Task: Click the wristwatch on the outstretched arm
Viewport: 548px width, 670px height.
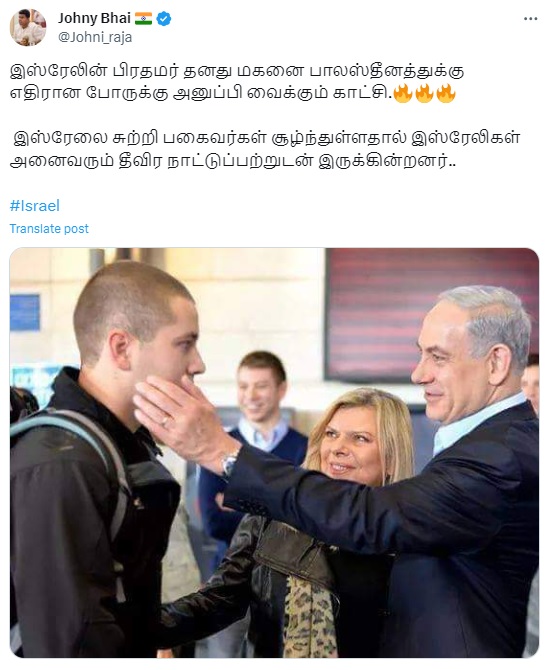Action: coord(229,463)
